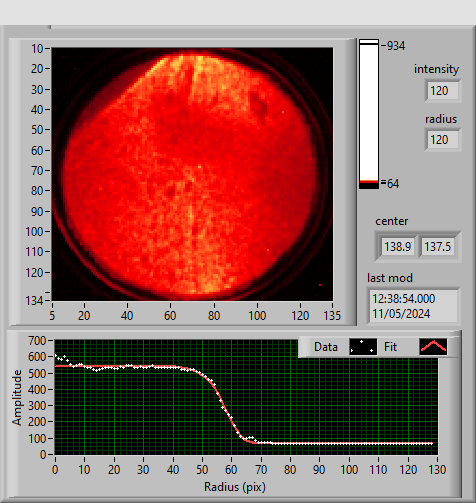Screen dimensions: 476x503
Task: Click the Radius (pix) axis label
Action: click(x=235, y=487)
